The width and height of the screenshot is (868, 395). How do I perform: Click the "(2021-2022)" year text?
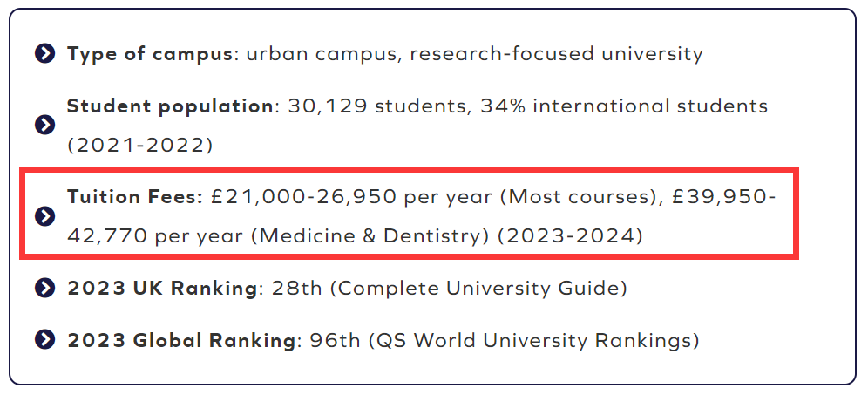(139, 144)
